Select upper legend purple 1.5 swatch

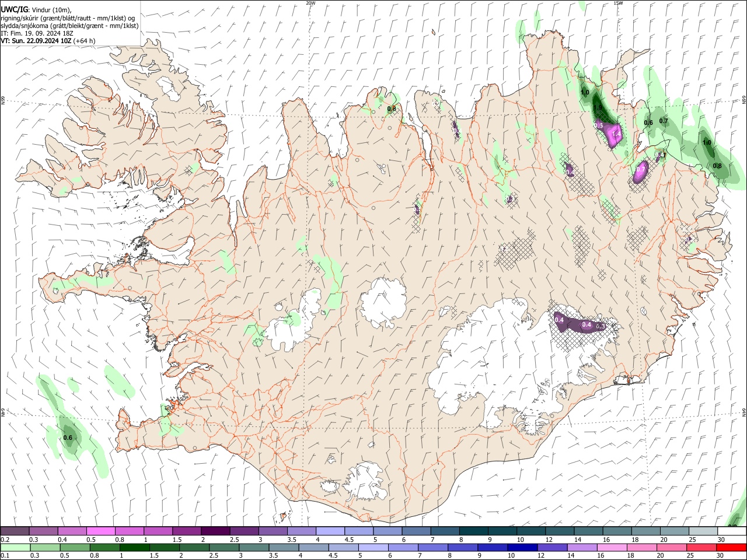187,531
